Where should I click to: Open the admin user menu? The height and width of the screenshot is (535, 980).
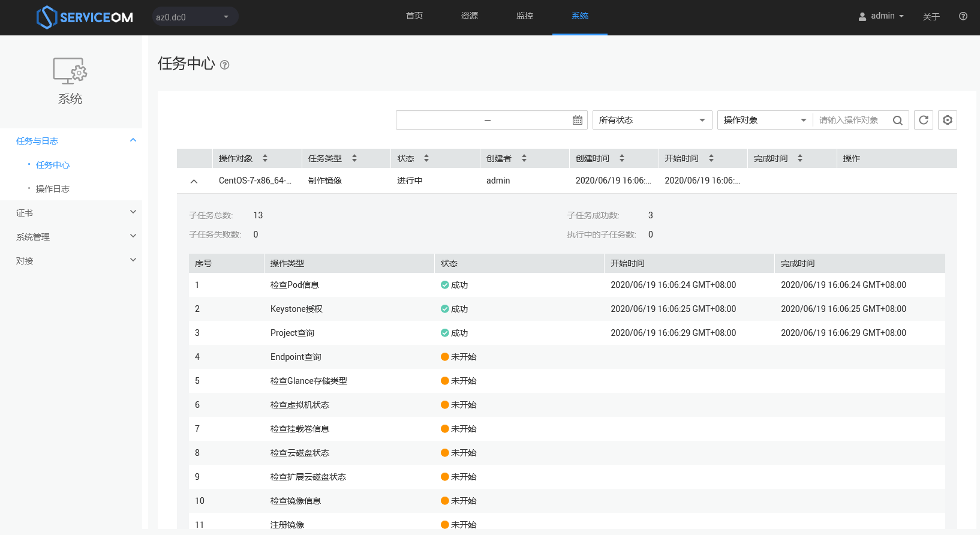point(881,16)
